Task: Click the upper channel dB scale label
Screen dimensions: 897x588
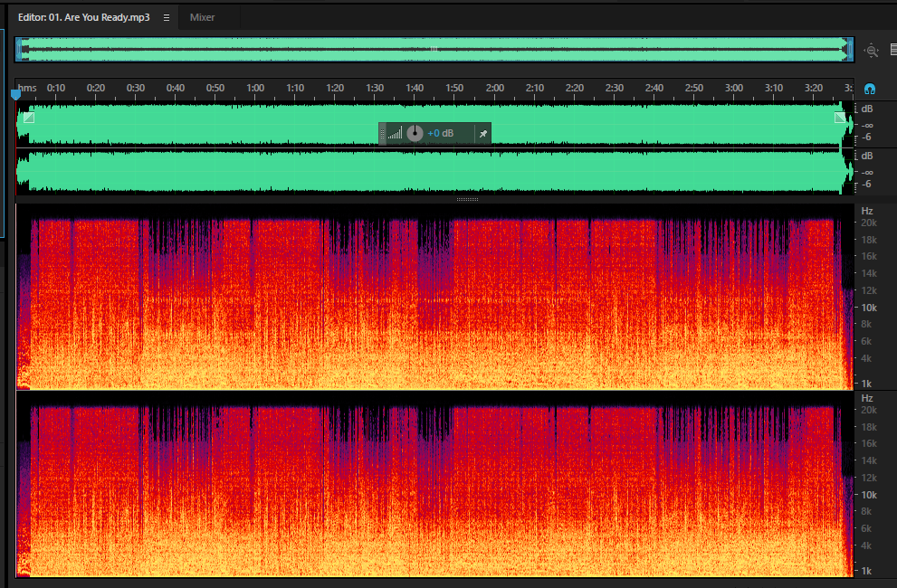Action: (x=867, y=109)
